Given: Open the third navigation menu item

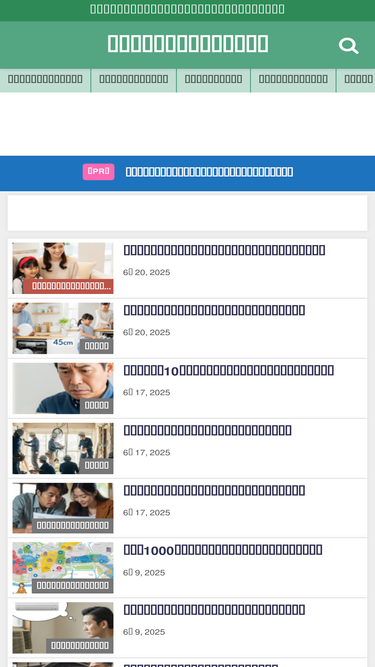Looking at the screenshot, I should click(213, 80).
